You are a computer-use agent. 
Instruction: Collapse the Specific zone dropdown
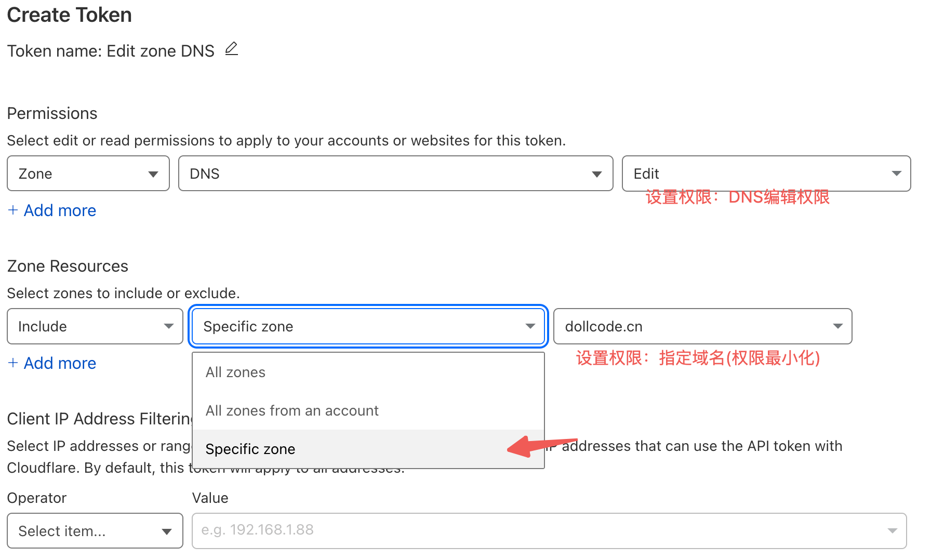tap(368, 326)
